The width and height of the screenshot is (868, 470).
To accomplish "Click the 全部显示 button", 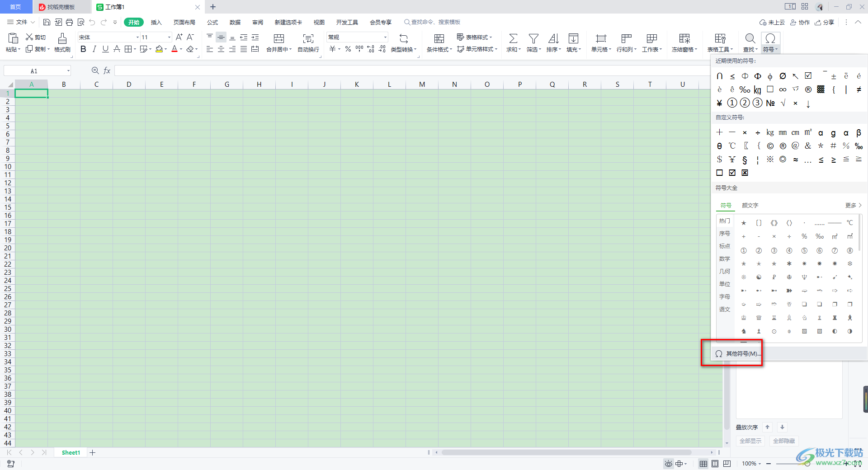I will pos(750,441).
